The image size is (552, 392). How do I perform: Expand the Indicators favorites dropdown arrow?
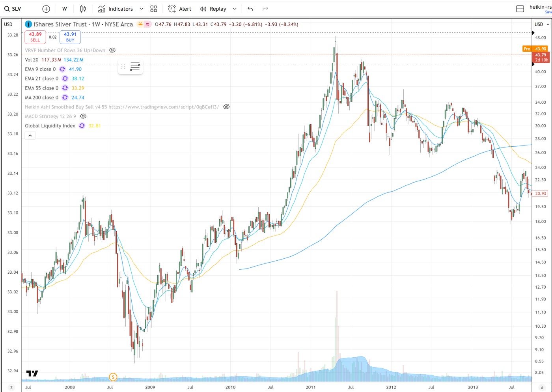(142, 9)
